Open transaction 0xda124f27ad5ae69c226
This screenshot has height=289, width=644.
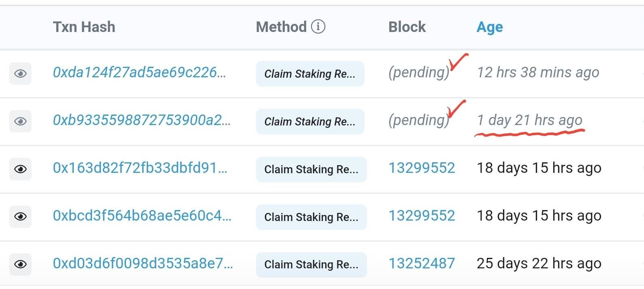(139, 72)
